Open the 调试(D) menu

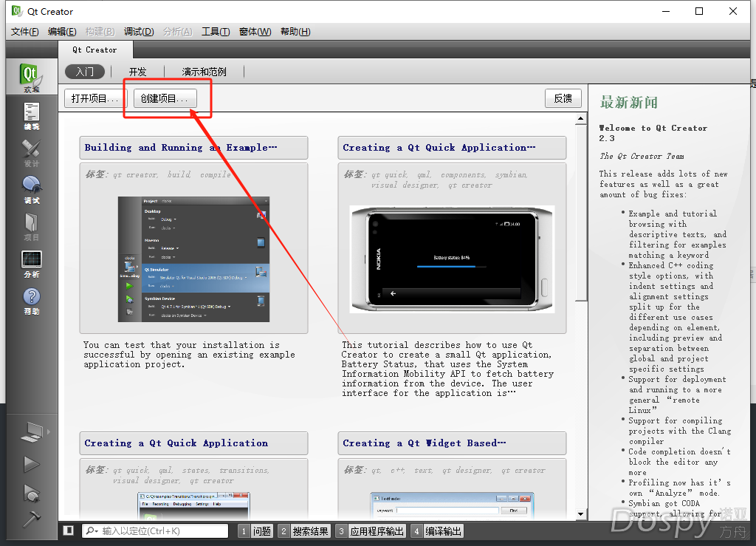pyautogui.click(x=139, y=32)
